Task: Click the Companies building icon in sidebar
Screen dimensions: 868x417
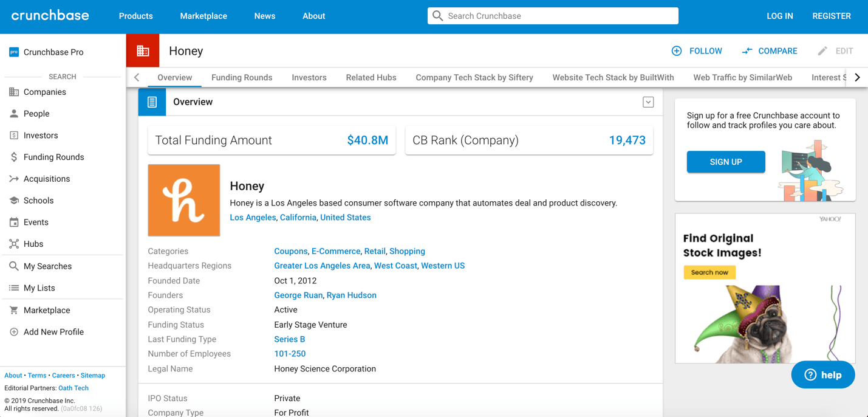Action: (x=14, y=92)
